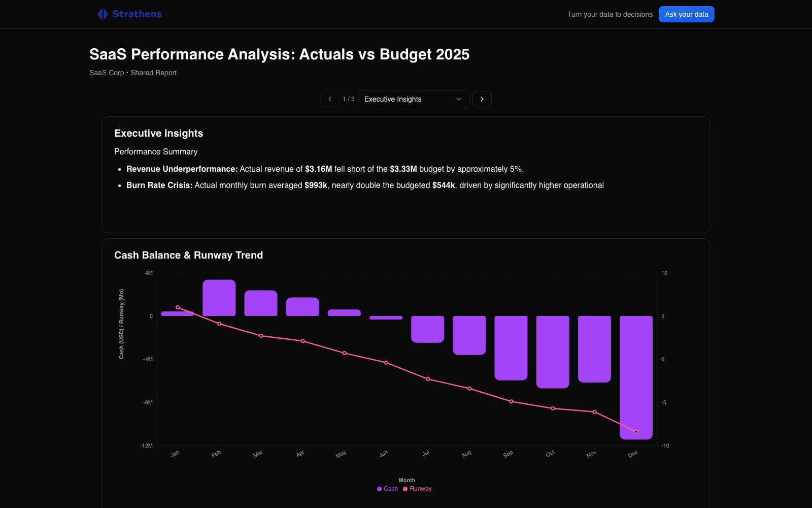Screen dimensions: 812x508
Task: Select the August cash bar
Action: [x=469, y=335]
